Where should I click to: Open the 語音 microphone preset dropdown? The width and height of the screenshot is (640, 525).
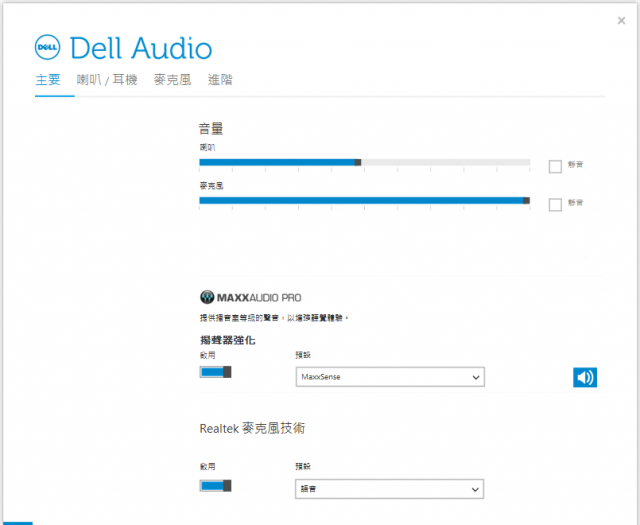(x=390, y=489)
